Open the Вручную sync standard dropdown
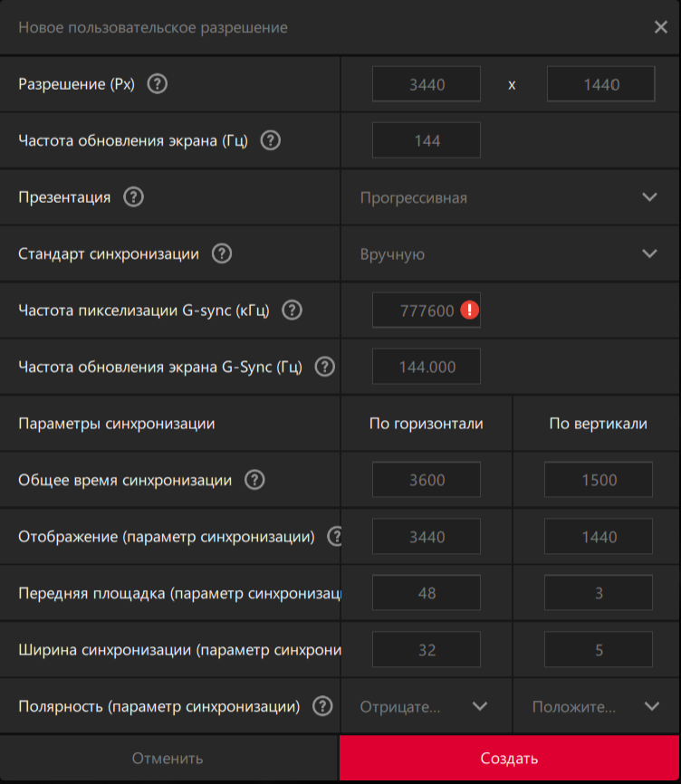 [648, 253]
